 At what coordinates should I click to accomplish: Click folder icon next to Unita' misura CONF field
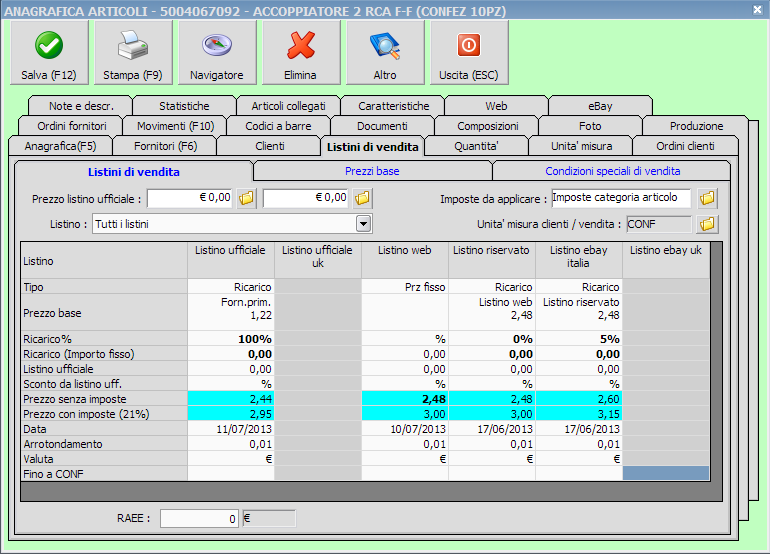[x=707, y=224]
